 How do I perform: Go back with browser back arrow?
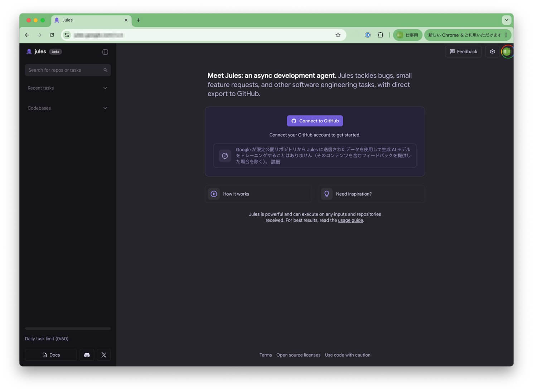pyautogui.click(x=27, y=35)
